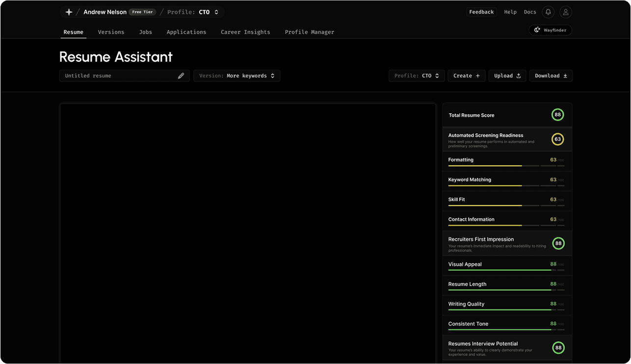This screenshot has height=364, width=631.
Task: Open the notifications bell
Action: pos(548,12)
